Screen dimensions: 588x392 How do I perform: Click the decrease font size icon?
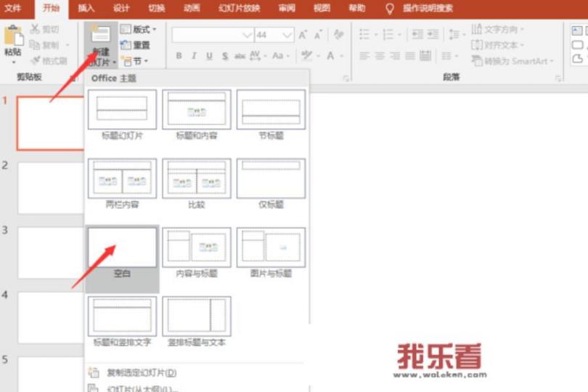[318, 36]
